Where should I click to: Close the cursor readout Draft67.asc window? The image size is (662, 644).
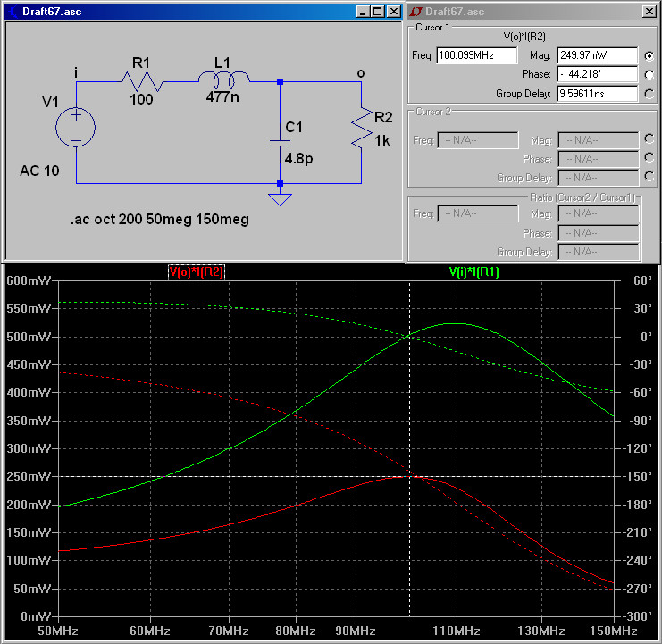coord(649,12)
